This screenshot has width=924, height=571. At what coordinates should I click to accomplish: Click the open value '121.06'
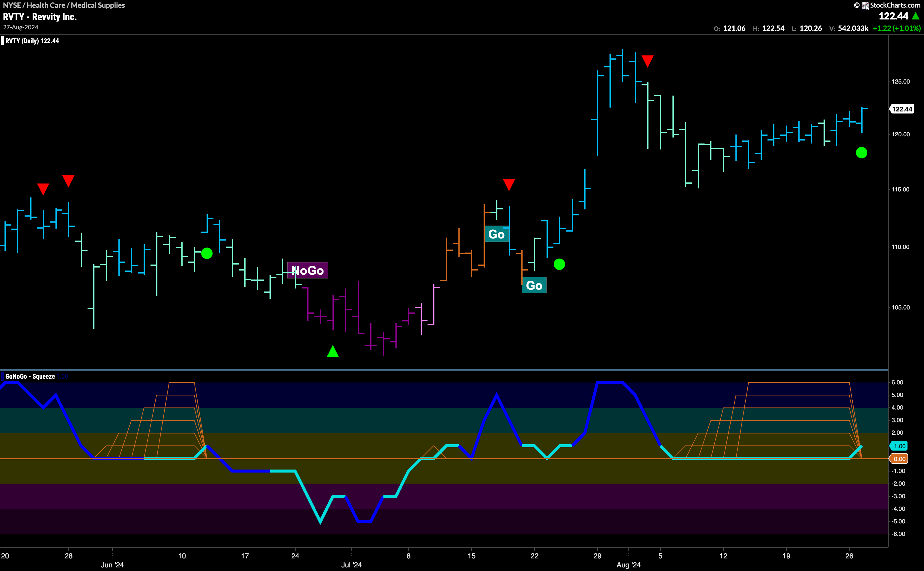734,28
